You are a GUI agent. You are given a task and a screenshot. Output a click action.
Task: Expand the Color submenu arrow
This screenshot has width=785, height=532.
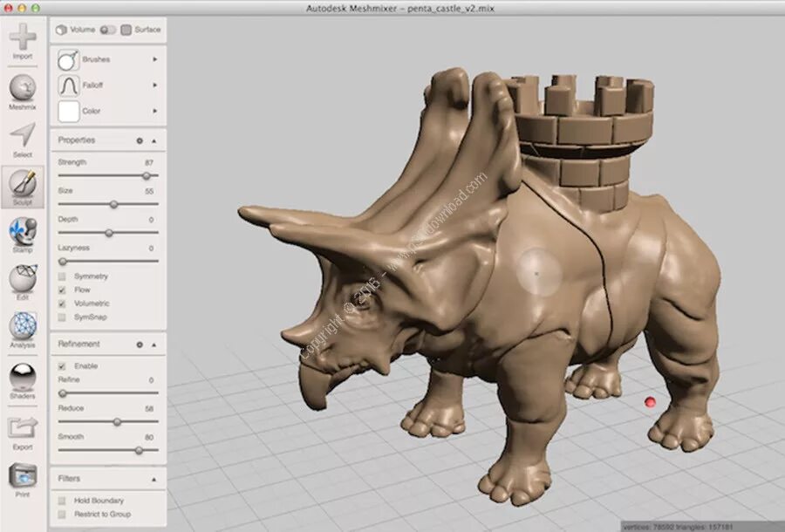(x=154, y=111)
